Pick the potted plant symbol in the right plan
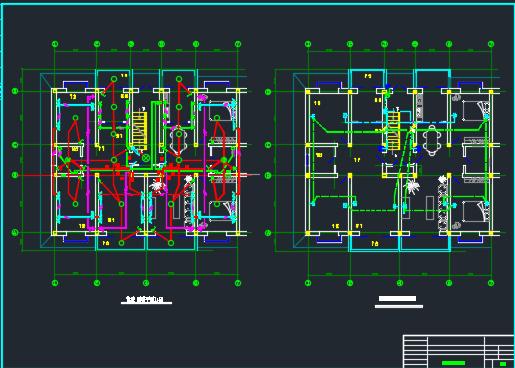This screenshot has width=515, height=368. [x=412, y=187]
